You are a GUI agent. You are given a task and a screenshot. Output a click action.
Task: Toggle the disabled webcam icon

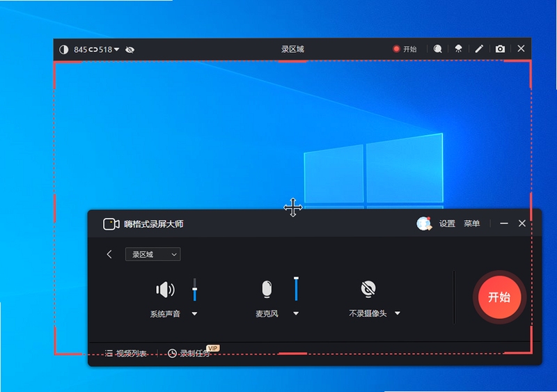point(368,288)
